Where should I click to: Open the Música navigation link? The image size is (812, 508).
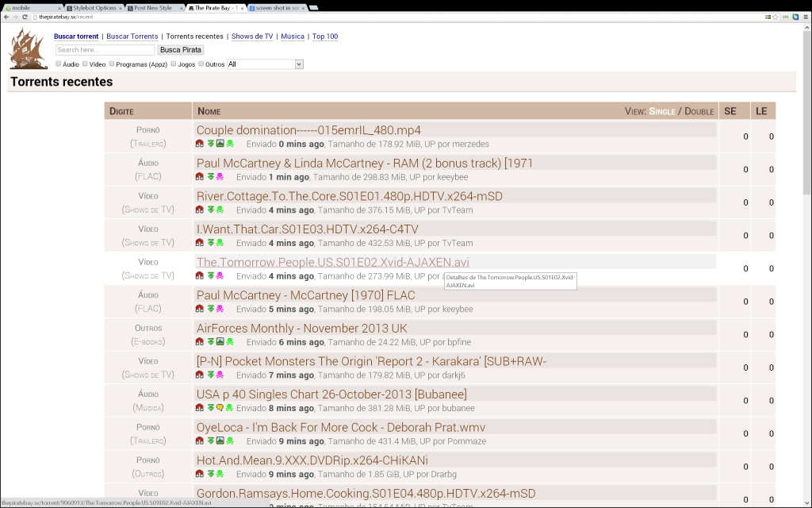293,37
